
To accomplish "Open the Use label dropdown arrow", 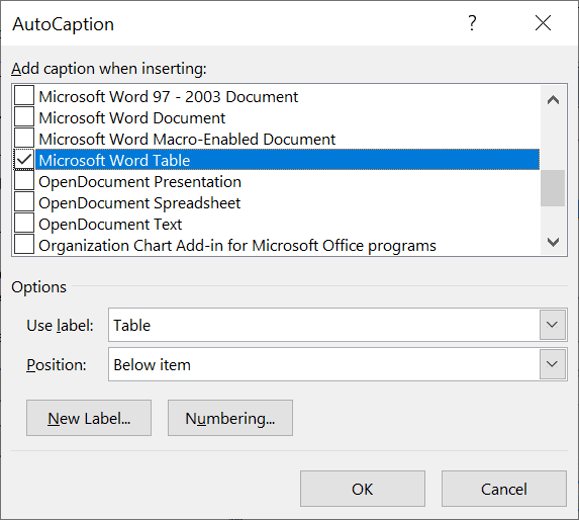I will [x=552, y=325].
